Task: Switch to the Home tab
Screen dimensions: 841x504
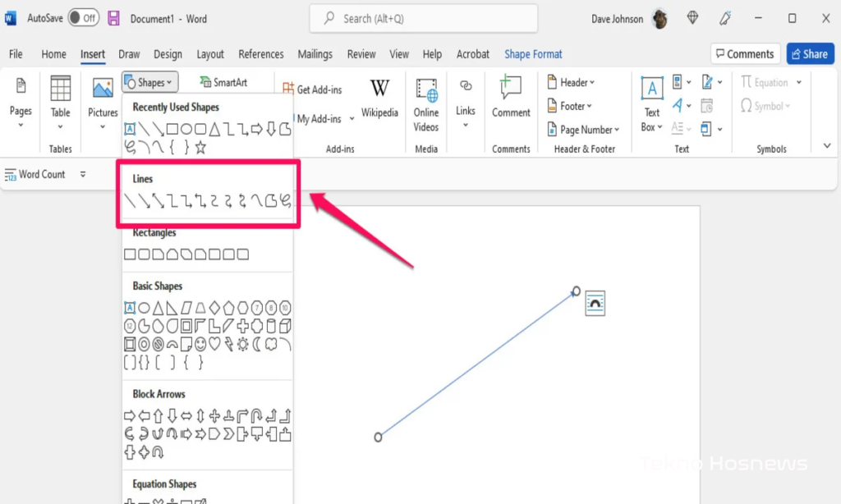Action: coord(53,54)
